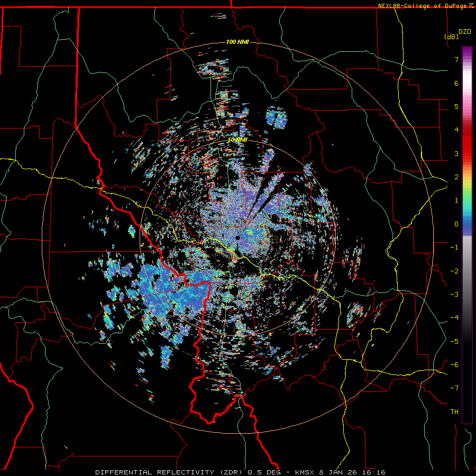Click the 3 tick label on scale

coord(456,153)
